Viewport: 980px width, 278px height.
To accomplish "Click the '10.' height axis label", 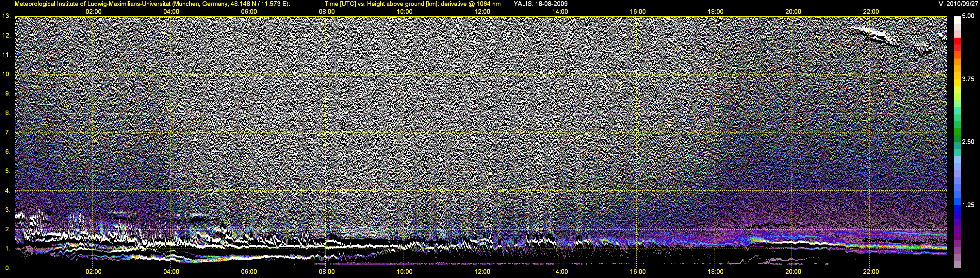I will point(7,74).
